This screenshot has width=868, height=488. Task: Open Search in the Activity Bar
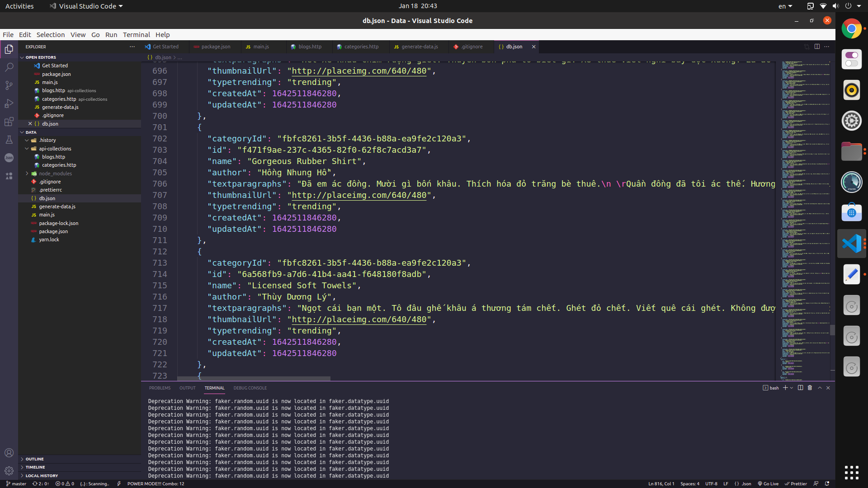click(x=9, y=67)
